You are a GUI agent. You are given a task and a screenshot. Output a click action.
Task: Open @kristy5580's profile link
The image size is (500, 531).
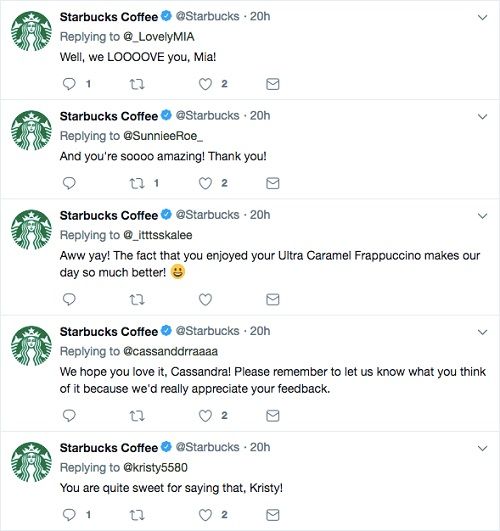[155, 468]
